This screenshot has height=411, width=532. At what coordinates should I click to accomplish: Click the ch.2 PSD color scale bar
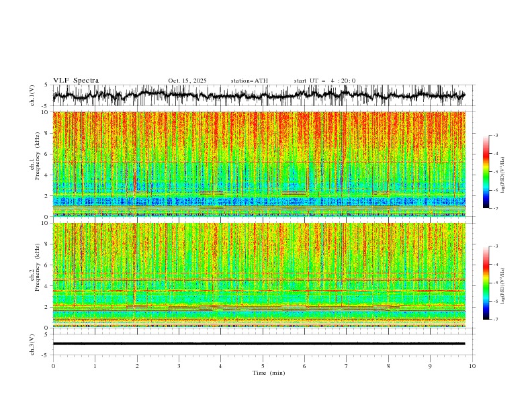coord(486,283)
